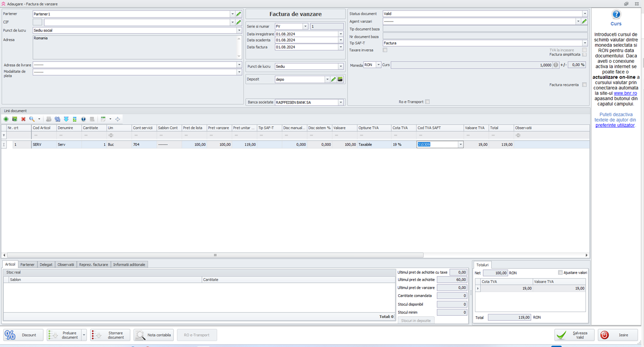Click the blue info toolbar icon
Image resolution: width=644 pixels, height=347 pixels.
(x=83, y=119)
